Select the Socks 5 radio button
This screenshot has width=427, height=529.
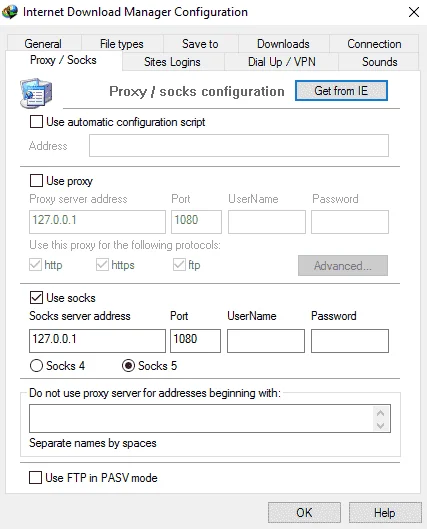(128, 365)
